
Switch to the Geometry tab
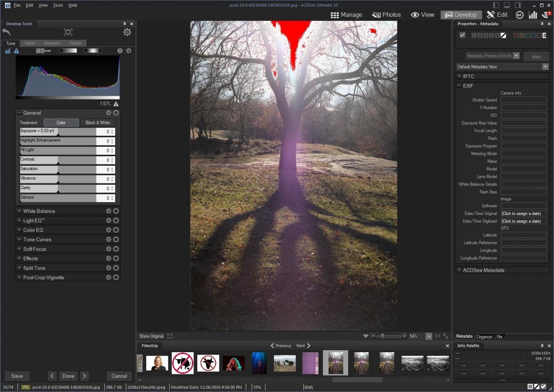[x=52, y=43]
